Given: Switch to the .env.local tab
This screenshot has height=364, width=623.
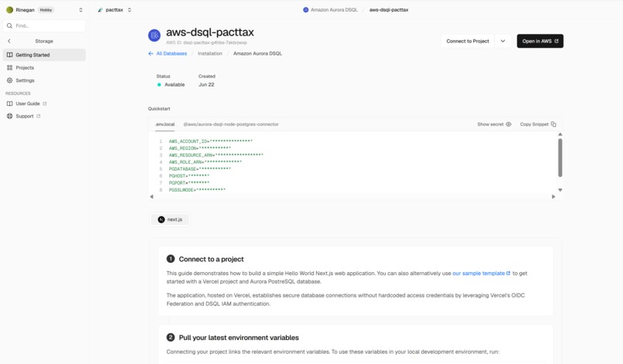Looking at the screenshot, I should [165, 124].
